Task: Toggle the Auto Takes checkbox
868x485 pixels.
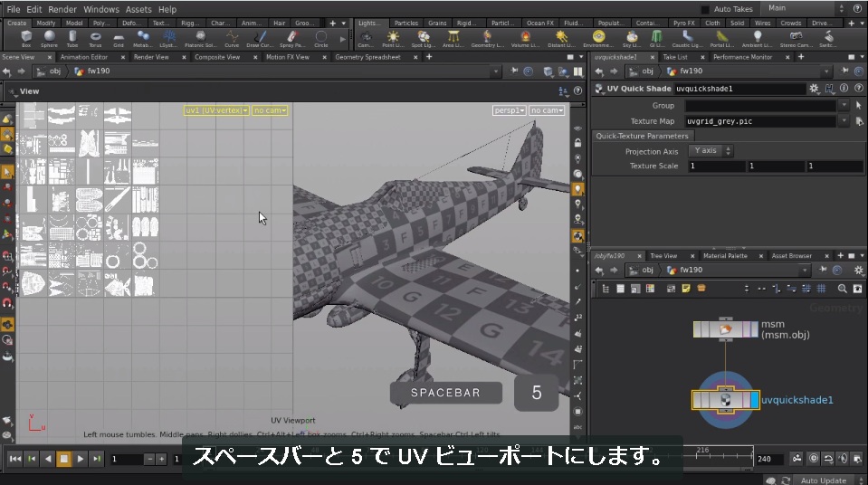Action: [705, 9]
